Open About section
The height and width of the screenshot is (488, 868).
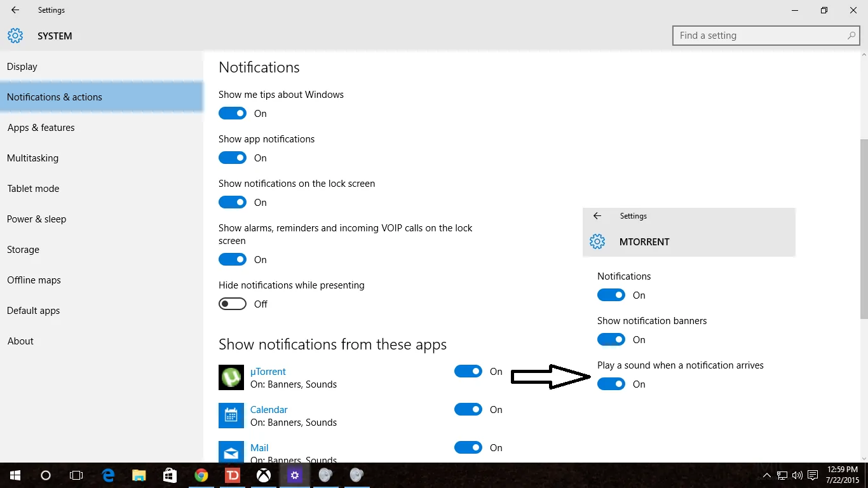coord(102,341)
